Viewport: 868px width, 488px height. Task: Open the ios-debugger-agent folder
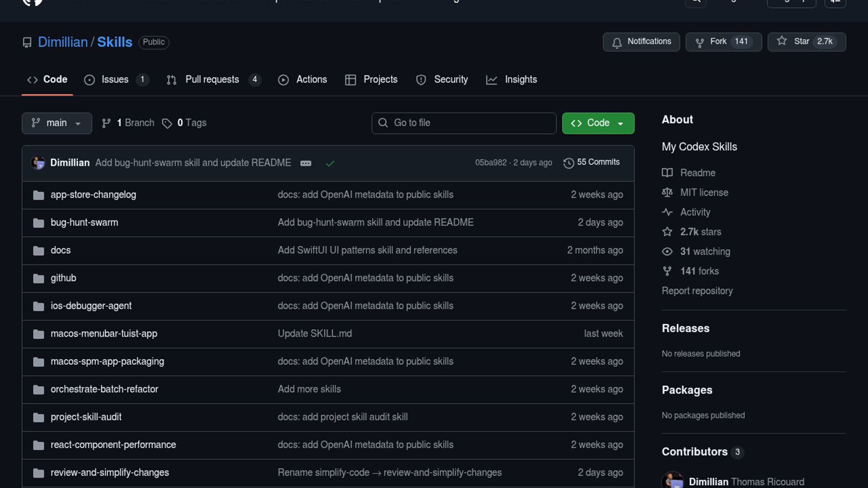[91, 306]
